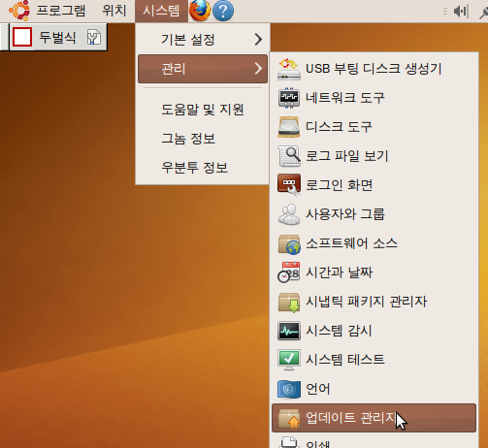Choose the 관리 menu entry text
Screen dimensions: 488x448
[x=174, y=69]
